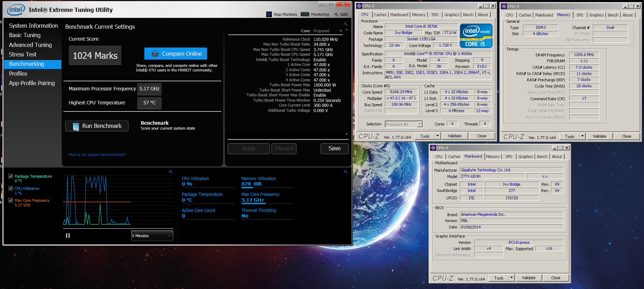Click the Compare Online button

(x=176, y=54)
